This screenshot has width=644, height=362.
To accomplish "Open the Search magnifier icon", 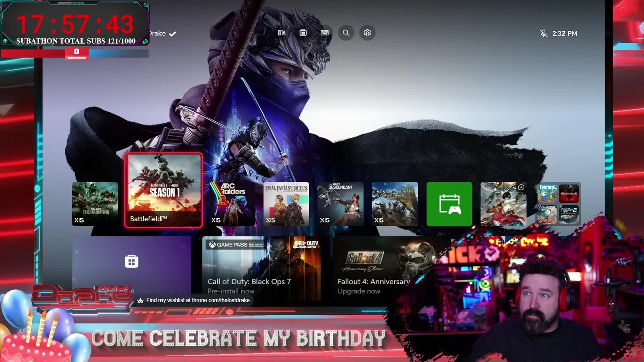I will [346, 33].
